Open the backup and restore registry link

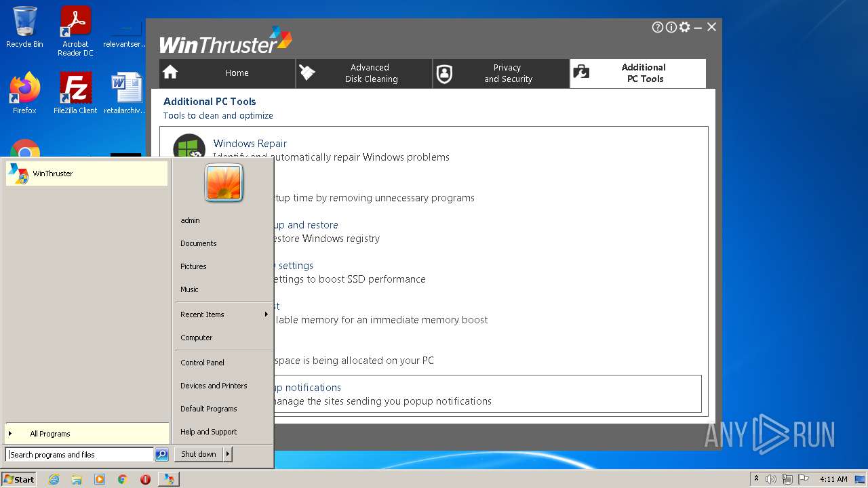coord(306,225)
